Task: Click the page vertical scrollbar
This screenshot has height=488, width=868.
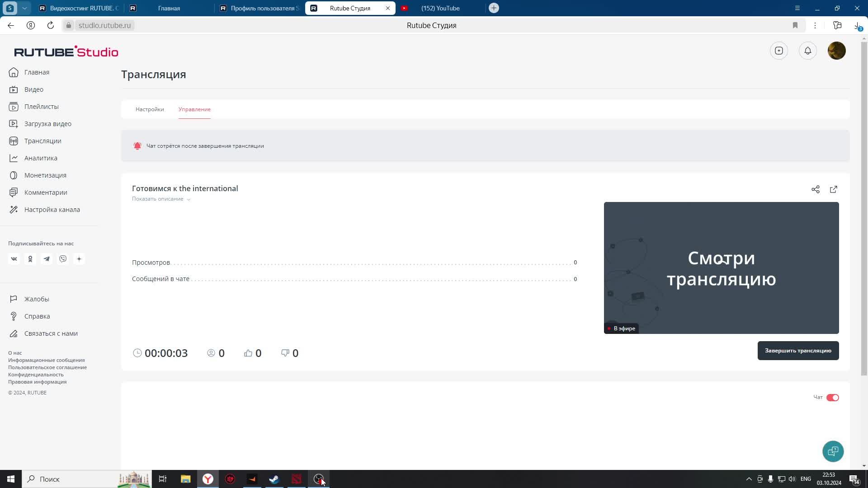Action: (864, 208)
